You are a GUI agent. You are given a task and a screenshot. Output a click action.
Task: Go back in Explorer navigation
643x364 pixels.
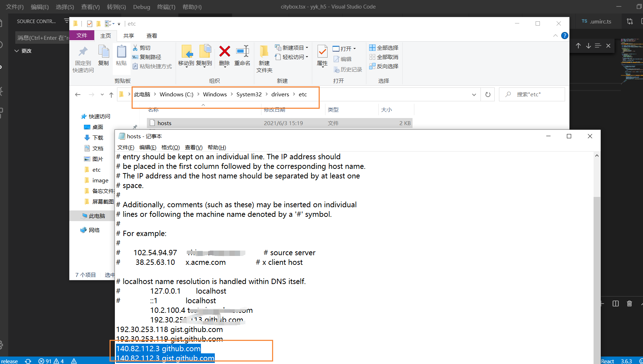(x=78, y=95)
